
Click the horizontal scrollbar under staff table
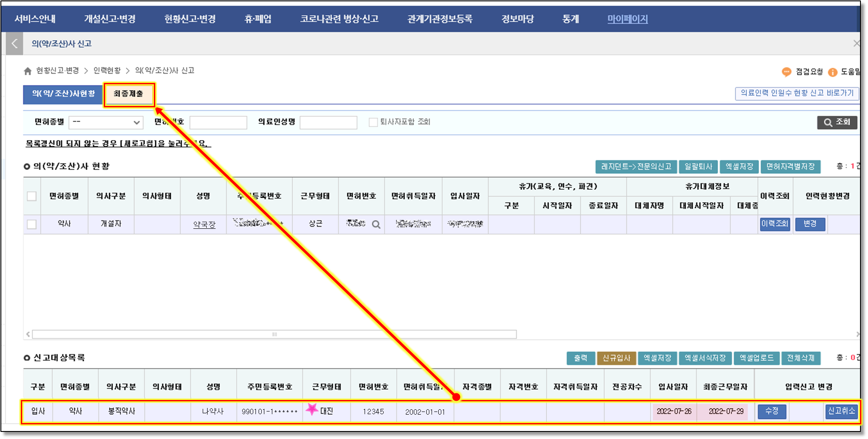click(x=274, y=334)
